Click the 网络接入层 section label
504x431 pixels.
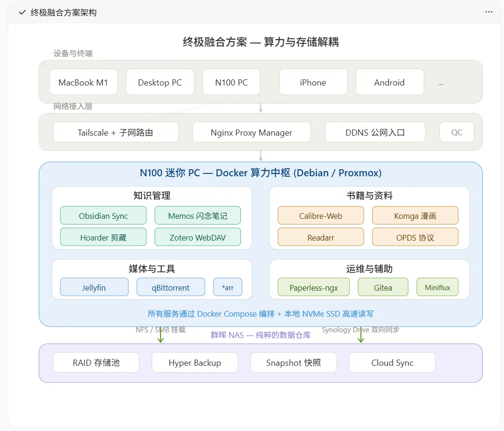pyautogui.click(x=73, y=106)
